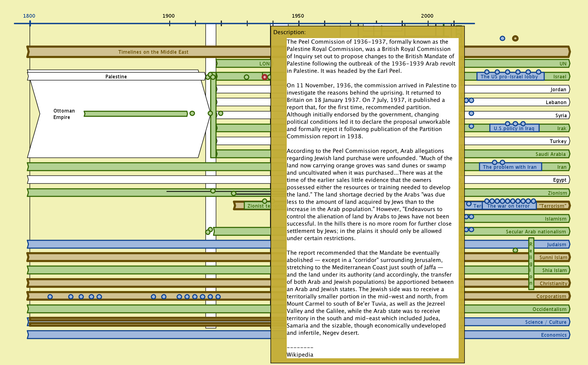
Task: Click the green event marker on the Judaism row
Action: (515, 250)
